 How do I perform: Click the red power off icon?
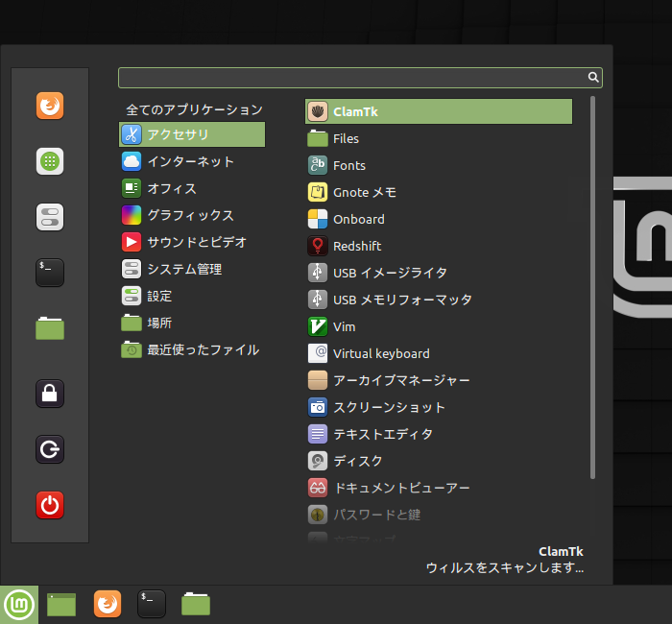point(50,505)
